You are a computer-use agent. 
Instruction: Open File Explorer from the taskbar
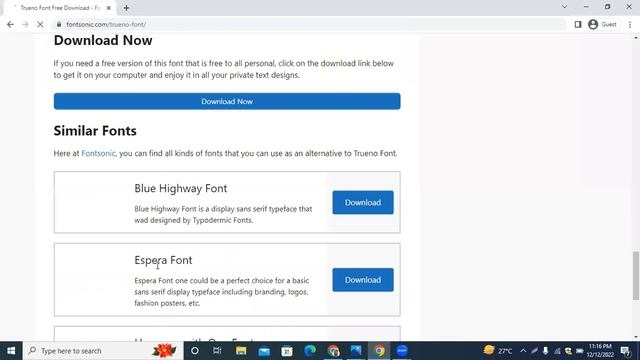coord(241,351)
